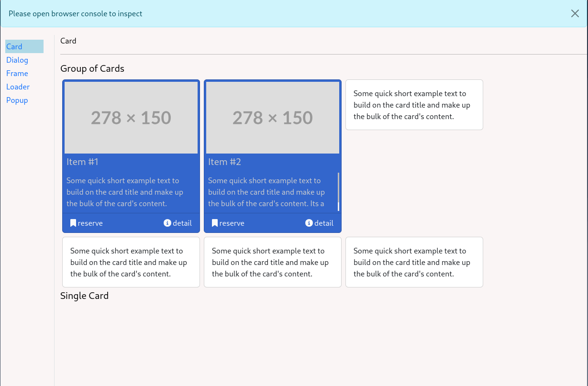Go to the Frame section in the sidebar
Image resolution: width=588 pixels, height=386 pixels.
coord(17,73)
